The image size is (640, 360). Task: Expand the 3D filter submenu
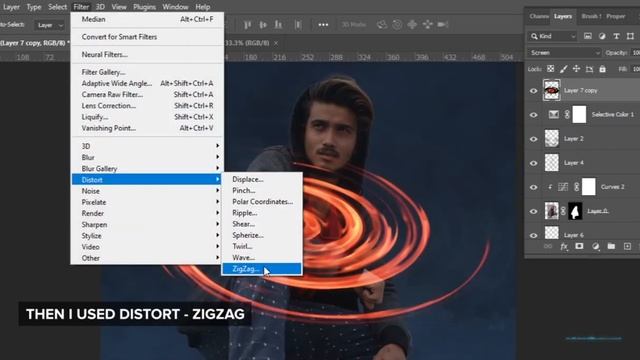(x=147, y=146)
